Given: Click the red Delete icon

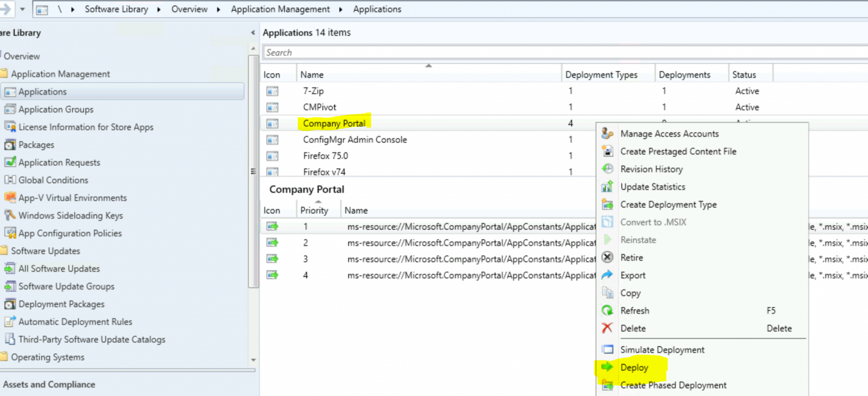Looking at the screenshot, I should point(607,328).
